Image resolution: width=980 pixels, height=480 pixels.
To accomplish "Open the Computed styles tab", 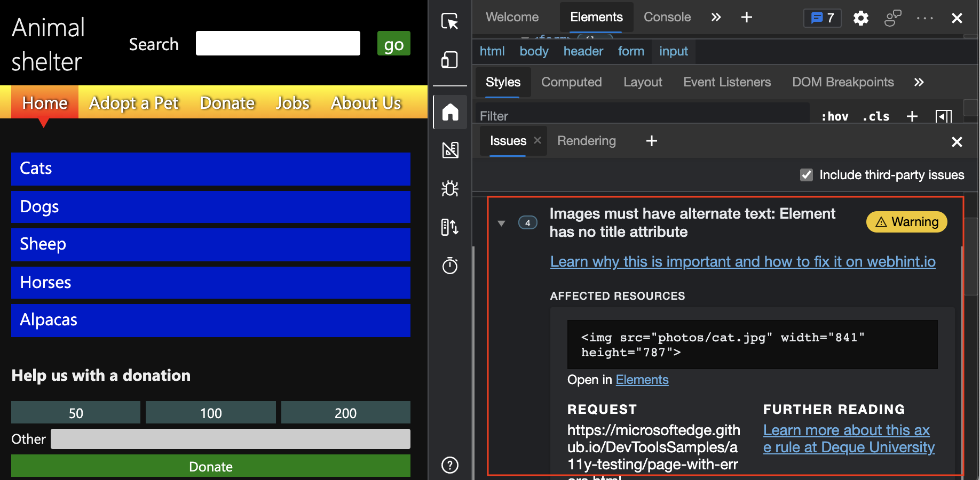I will point(571,82).
